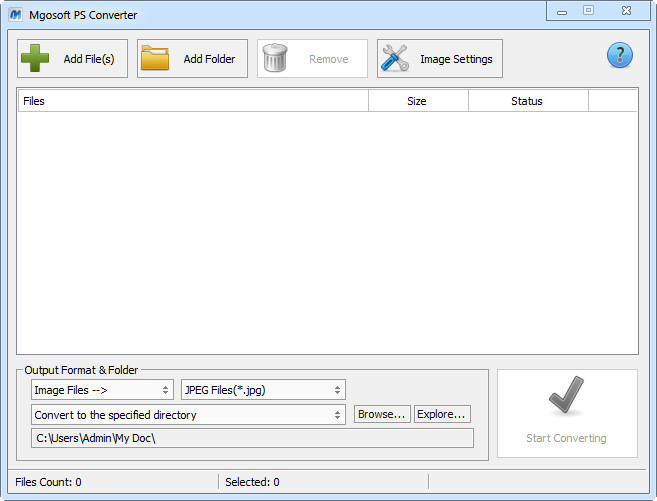Click the Add File(s) button label
Viewport: 657px width, 501px height.
[x=89, y=59]
